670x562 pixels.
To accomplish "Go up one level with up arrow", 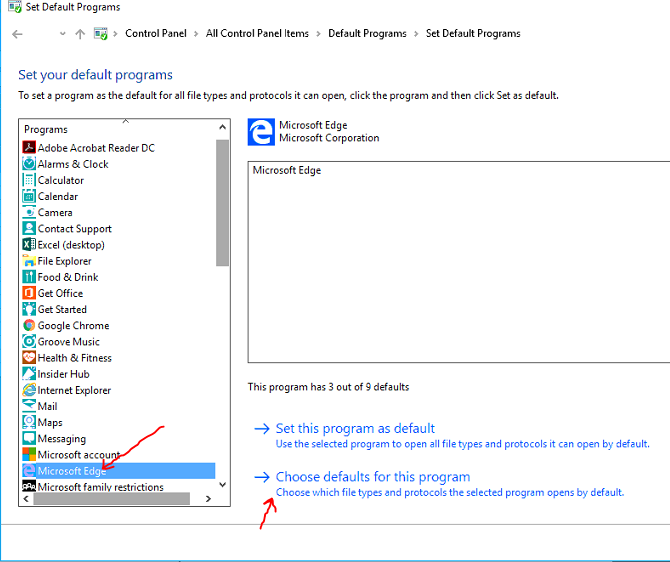I will (x=80, y=34).
